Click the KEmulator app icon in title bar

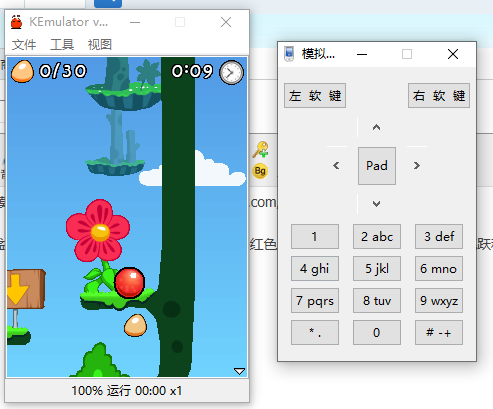click(16, 22)
